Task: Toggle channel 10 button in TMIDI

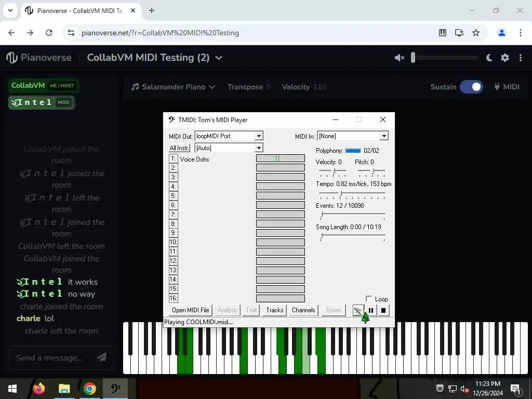Action: [174, 242]
